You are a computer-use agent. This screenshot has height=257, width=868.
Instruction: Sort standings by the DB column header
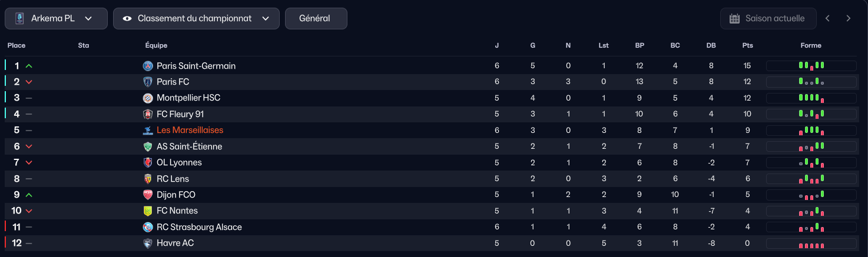coord(711,45)
